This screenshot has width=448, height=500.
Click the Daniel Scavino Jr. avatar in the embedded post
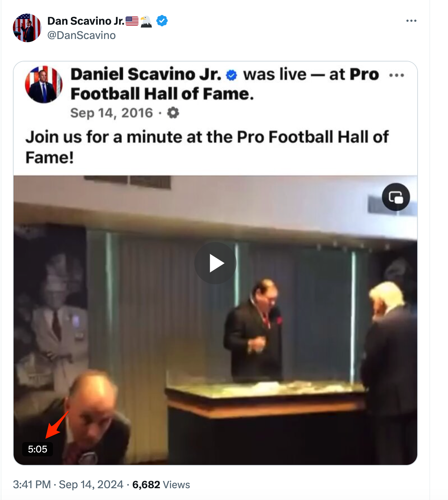click(x=44, y=84)
